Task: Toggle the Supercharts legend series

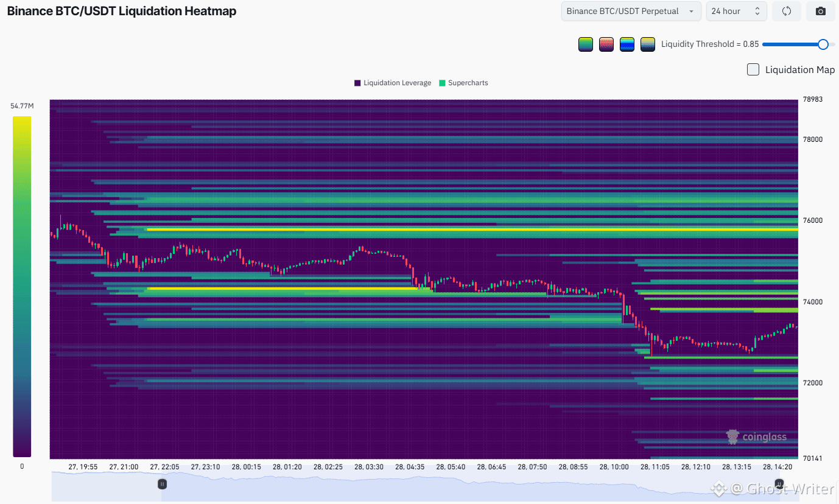Action: coord(463,83)
